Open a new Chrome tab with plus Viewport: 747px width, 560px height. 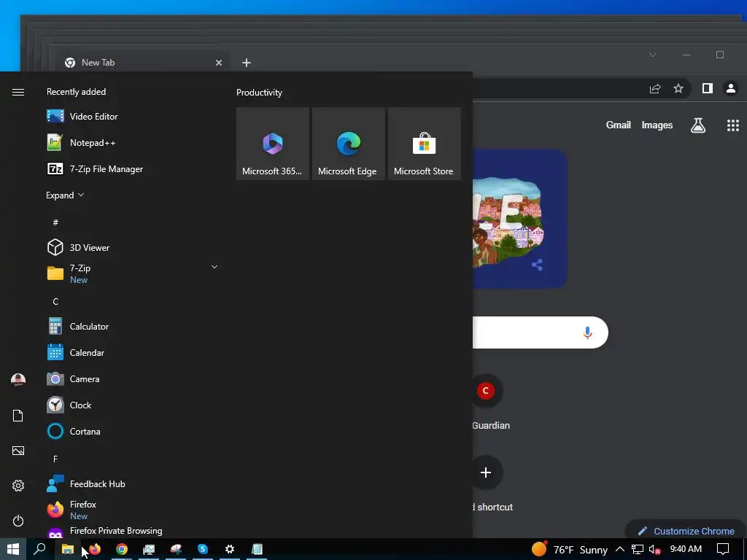pos(247,63)
